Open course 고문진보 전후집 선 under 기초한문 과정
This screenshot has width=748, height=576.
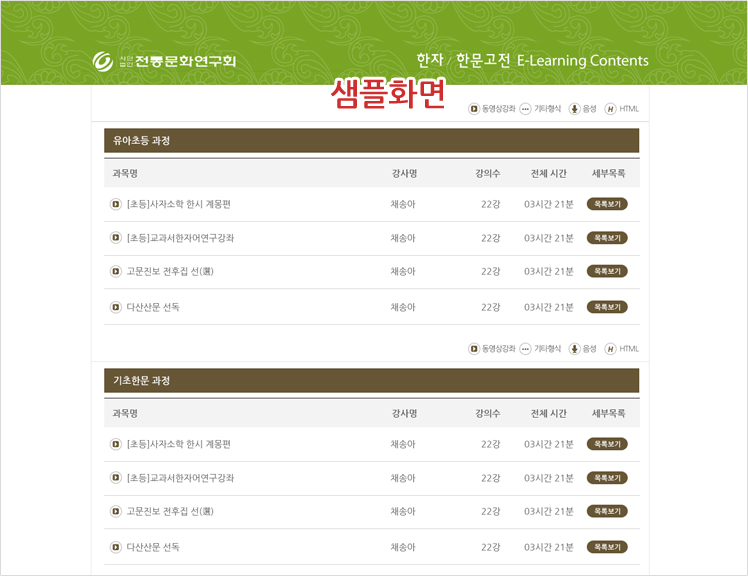pos(170,512)
